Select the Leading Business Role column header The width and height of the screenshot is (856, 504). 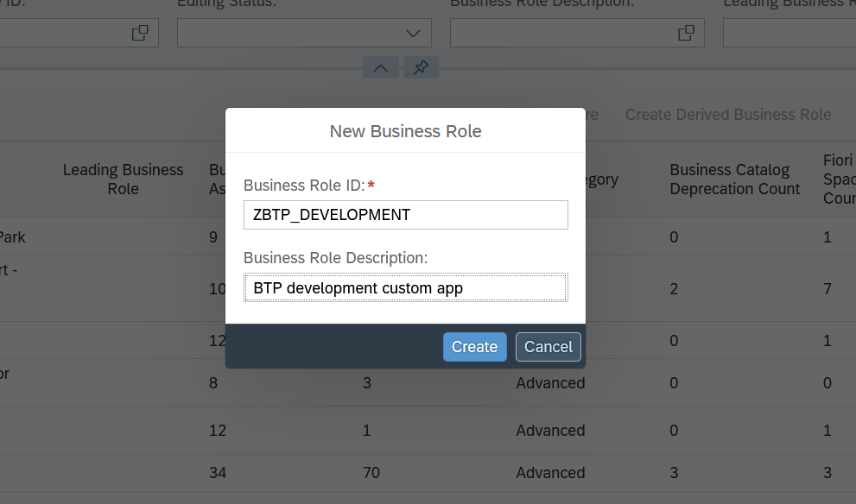pyautogui.click(x=123, y=180)
